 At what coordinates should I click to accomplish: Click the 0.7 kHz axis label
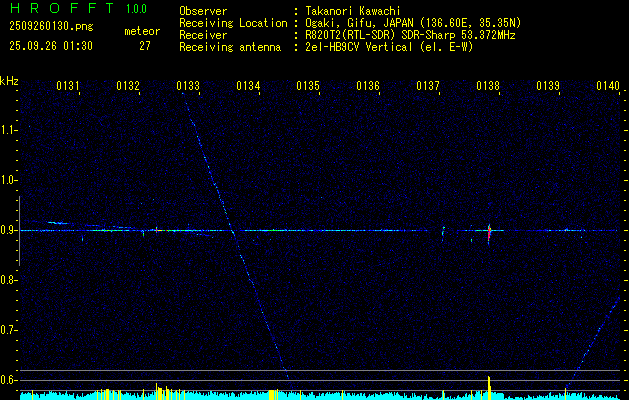click(x=7, y=330)
